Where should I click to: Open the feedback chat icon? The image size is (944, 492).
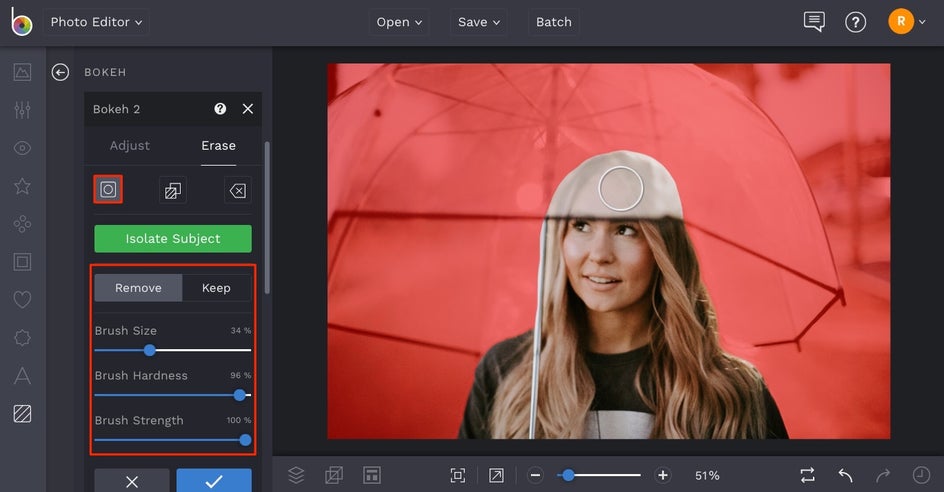point(814,22)
